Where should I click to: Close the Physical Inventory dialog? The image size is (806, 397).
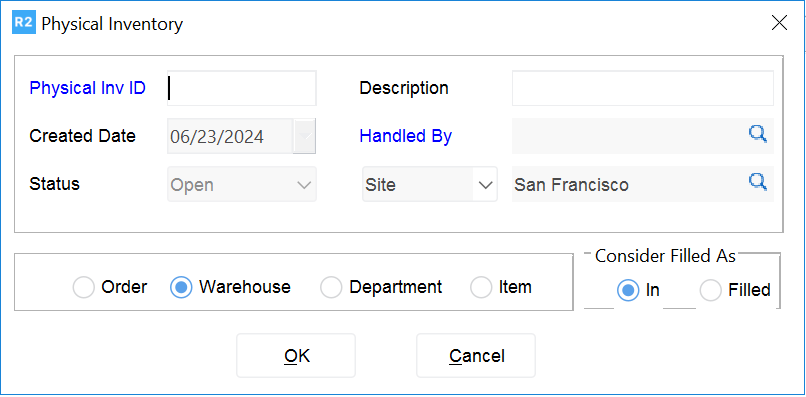pyautogui.click(x=779, y=23)
